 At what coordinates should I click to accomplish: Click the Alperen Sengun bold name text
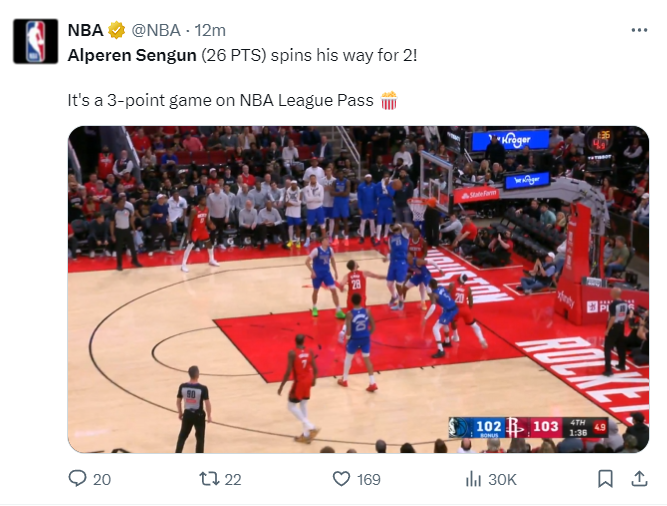(x=132, y=56)
